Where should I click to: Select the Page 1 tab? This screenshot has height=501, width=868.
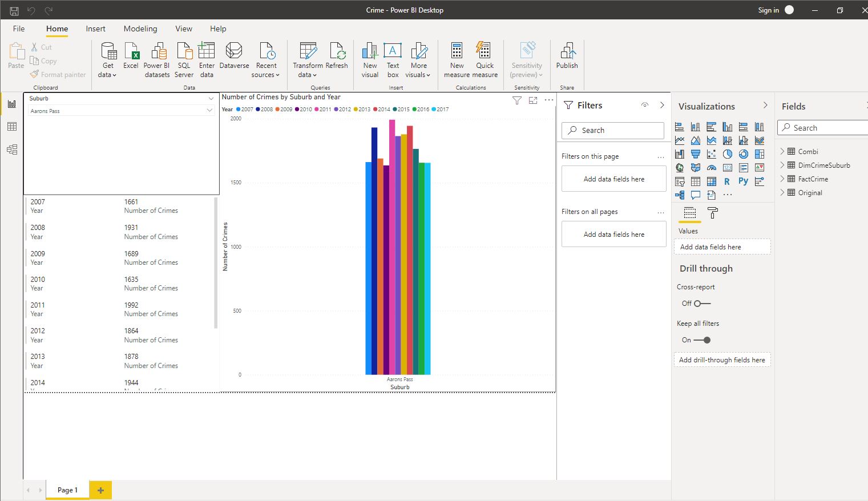click(x=67, y=490)
